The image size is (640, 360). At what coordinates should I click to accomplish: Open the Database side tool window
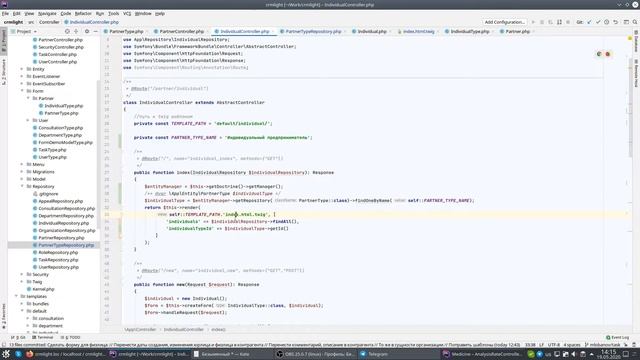636,41
